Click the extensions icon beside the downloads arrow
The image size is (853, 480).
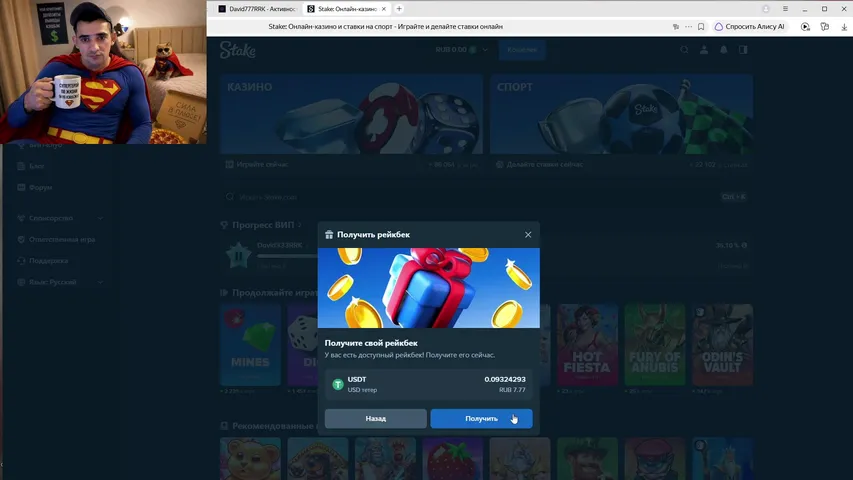825,27
